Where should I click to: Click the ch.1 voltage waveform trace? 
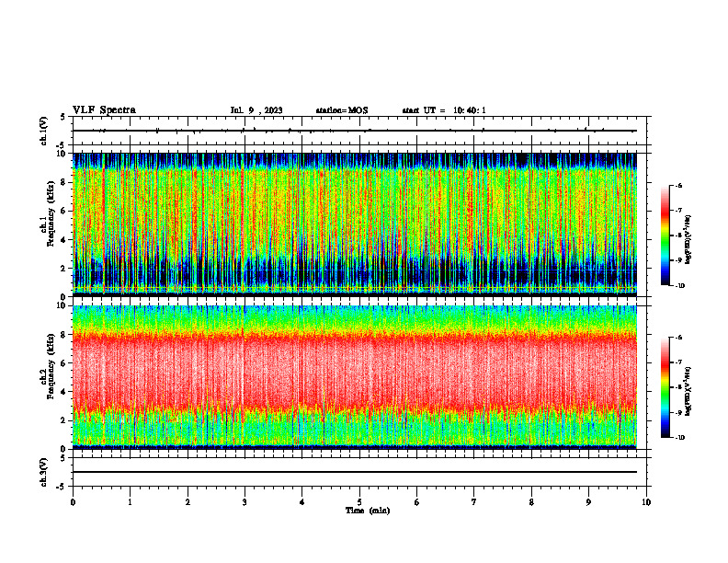(354, 131)
